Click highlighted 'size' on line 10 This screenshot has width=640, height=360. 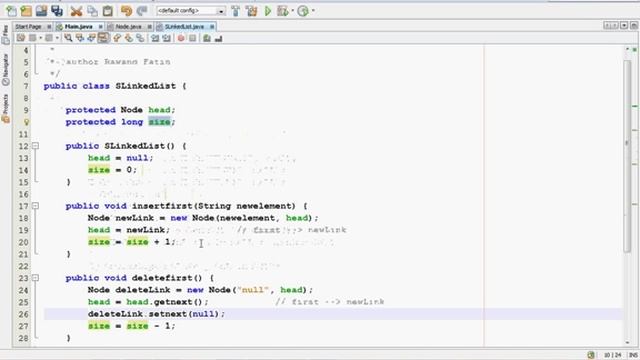pyautogui.click(x=159, y=122)
